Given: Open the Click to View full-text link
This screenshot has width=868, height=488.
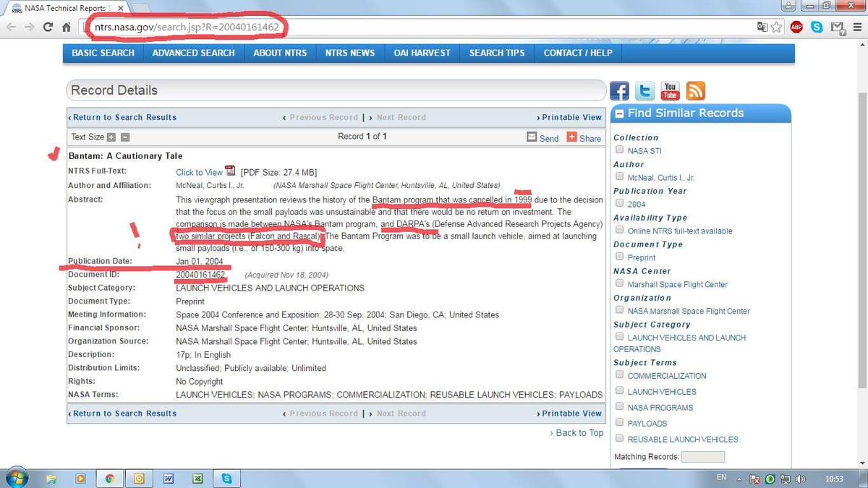Looking at the screenshot, I should coord(199,172).
